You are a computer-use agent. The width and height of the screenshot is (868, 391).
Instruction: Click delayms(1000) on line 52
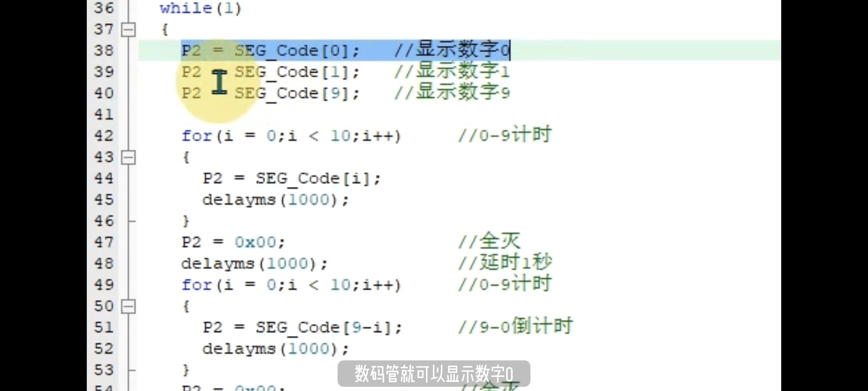[275, 349]
